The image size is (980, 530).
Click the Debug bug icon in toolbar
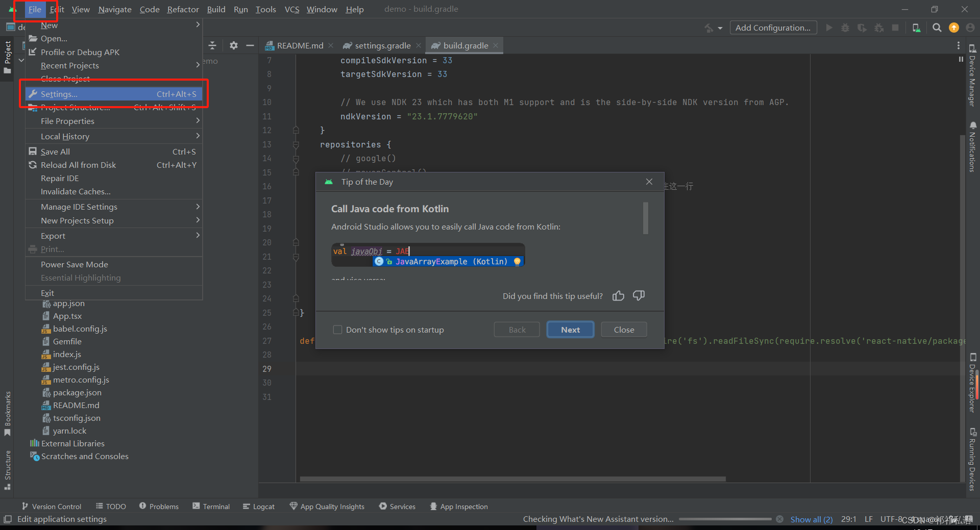[x=845, y=28]
